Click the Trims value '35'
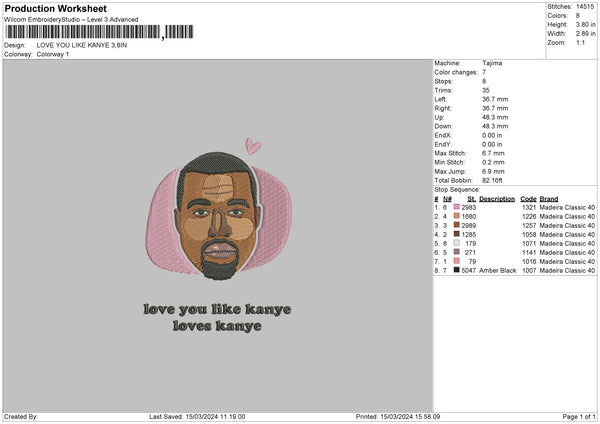Screen dimensions: 600x424 click(486, 90)
